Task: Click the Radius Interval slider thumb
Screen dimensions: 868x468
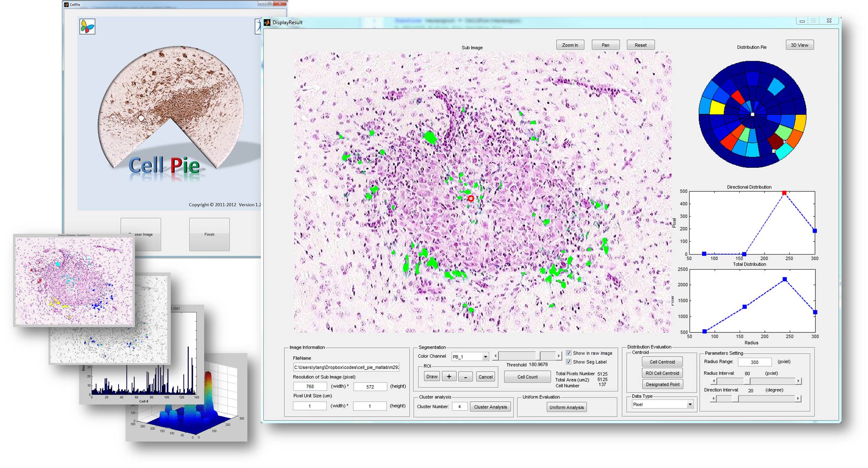Action: point(747,381)
